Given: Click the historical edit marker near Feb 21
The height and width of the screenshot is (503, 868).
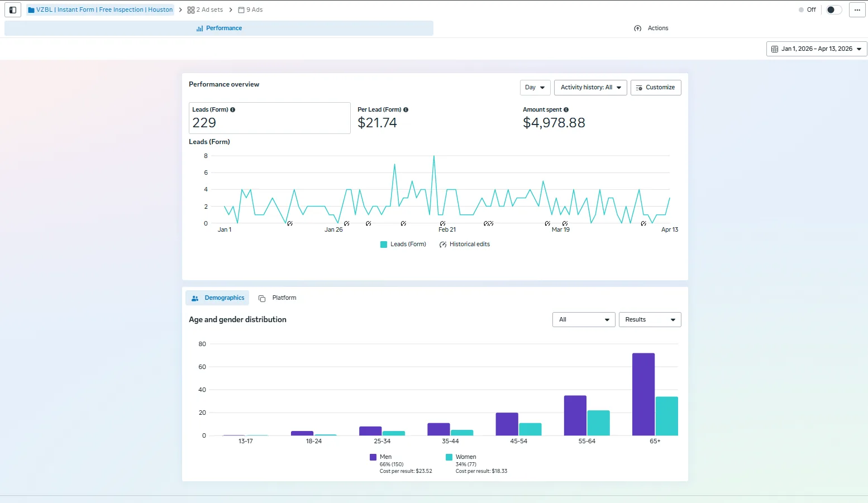Looking at the screenshot, I should pyautogui.click(x=442, y=223).
